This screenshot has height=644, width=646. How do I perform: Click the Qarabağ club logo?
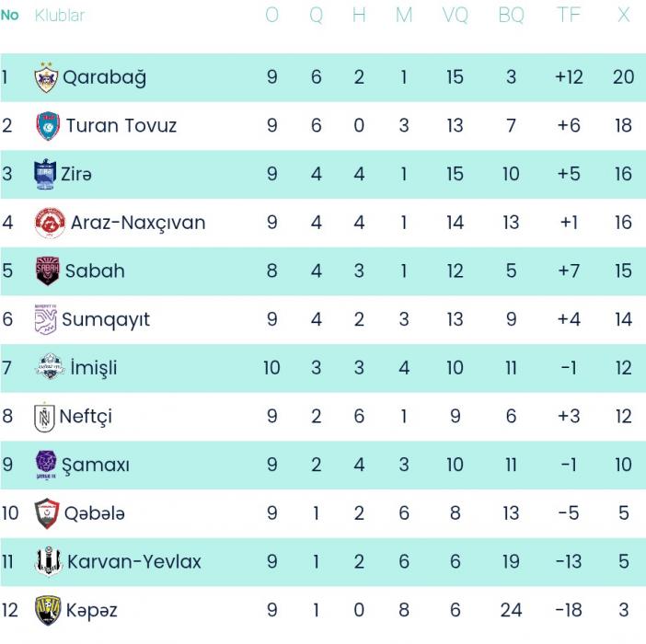click(46, 77)
